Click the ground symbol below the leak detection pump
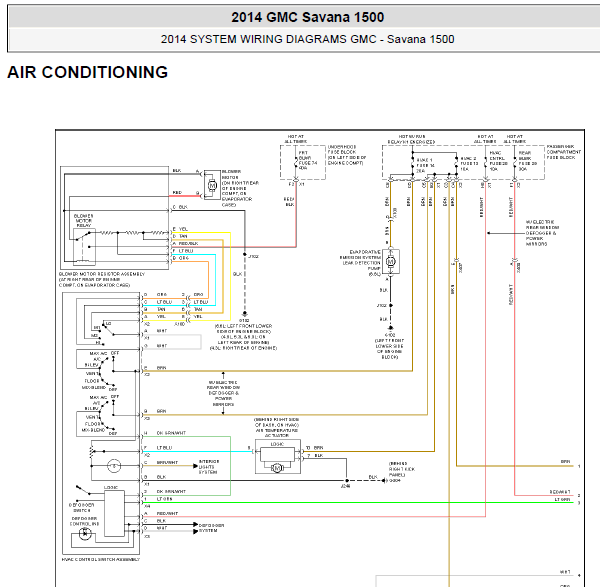The image size is (600, 587). point(390,328)
